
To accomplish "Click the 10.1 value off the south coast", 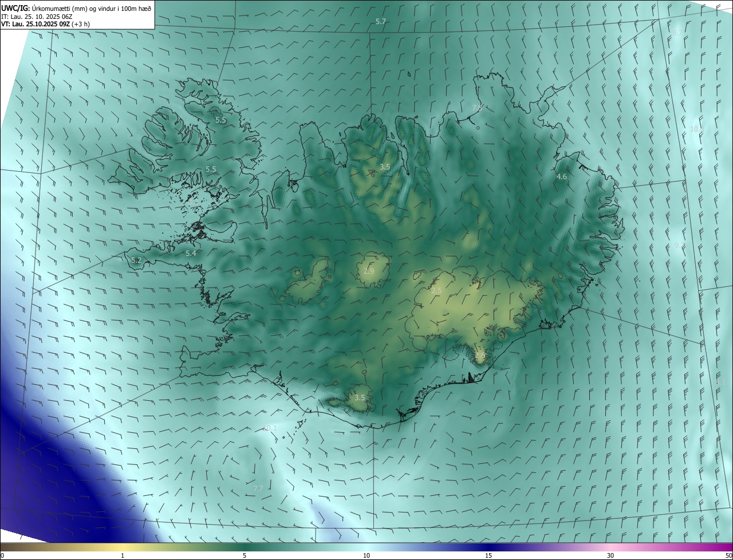I will pyautogui.click(x=270, y=428).
